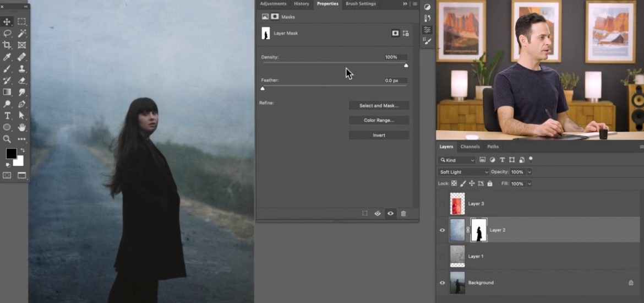The width and height of the screenshot is (644, 303).
Task: Select the Zoom tool
Action: pos(7,139)
